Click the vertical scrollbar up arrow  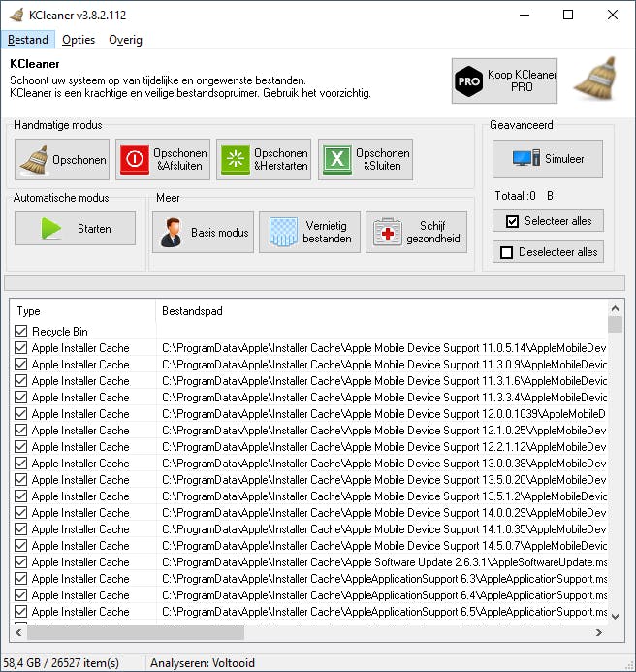coord(615,308)
